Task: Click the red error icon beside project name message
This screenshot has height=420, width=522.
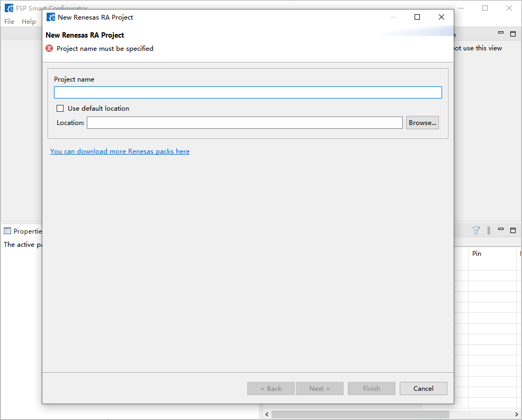Action: coord(49,49)
